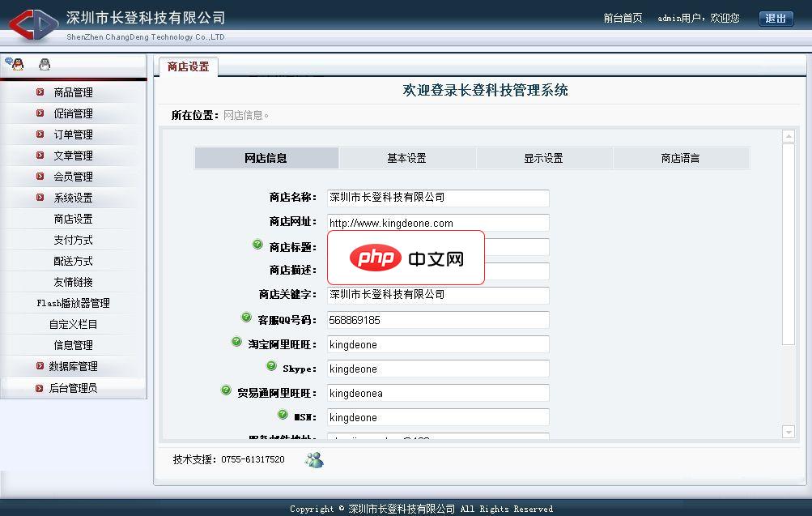Click the green help icon beside Skype
812x516 pixels.
[271, 366]
